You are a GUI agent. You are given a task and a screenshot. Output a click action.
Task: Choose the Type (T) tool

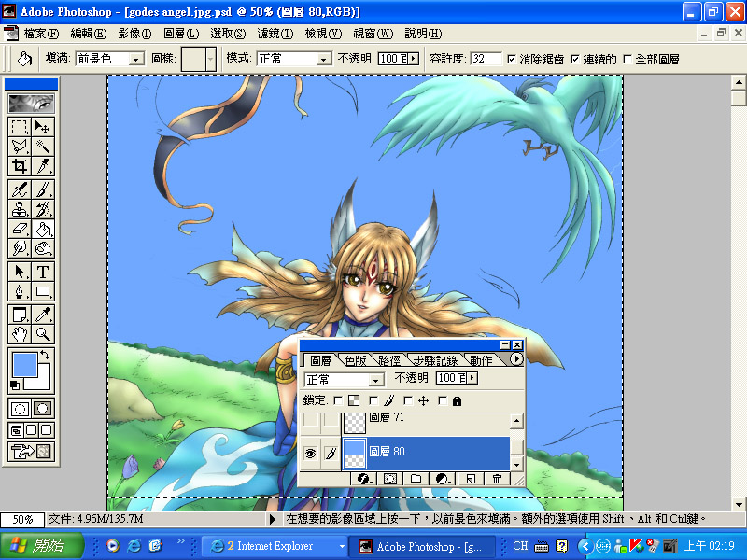pyautogui.click(x=43, y=272)
